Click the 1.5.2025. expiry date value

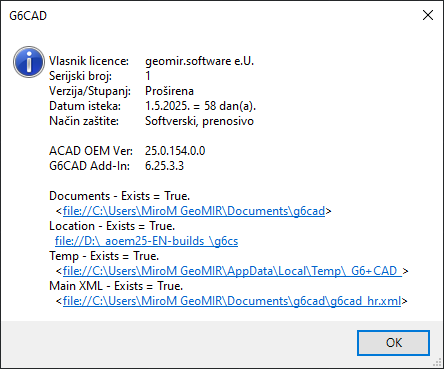coord(168,106)
